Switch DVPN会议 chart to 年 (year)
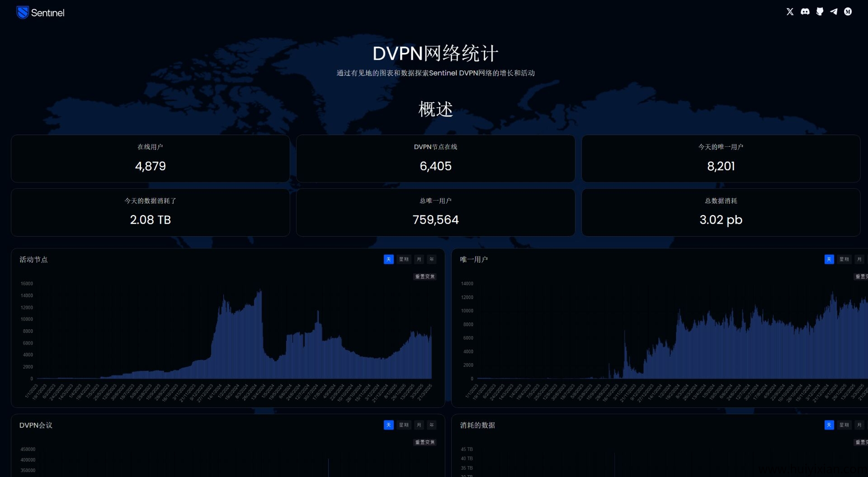 click(x=432, y=425)
